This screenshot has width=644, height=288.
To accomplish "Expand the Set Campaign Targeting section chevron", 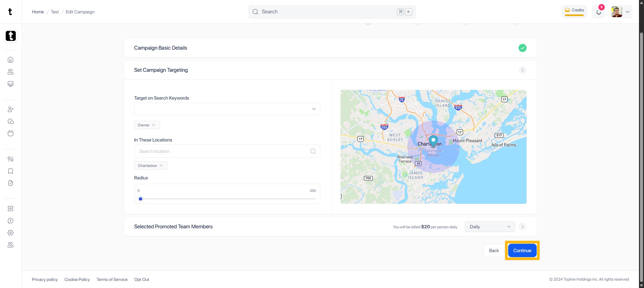I will point(522,70).
